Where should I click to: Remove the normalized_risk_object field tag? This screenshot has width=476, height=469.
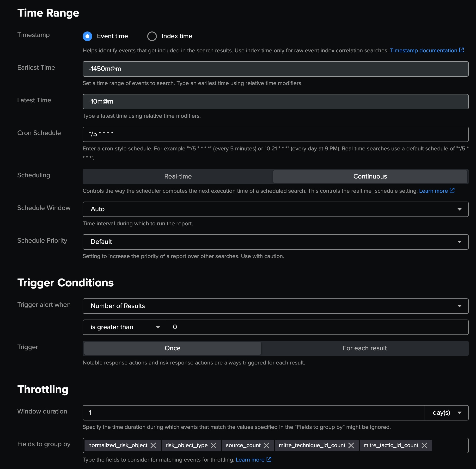pos(153,445)
